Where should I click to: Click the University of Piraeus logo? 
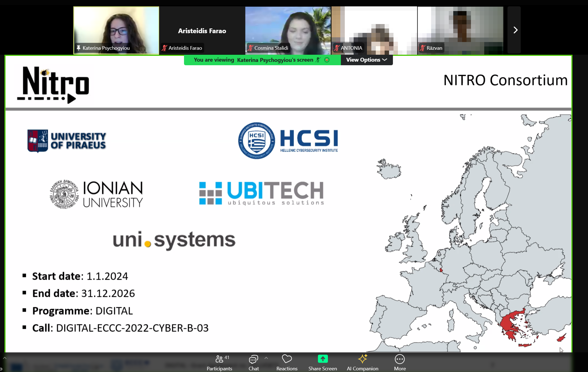(x=66, y=141)
